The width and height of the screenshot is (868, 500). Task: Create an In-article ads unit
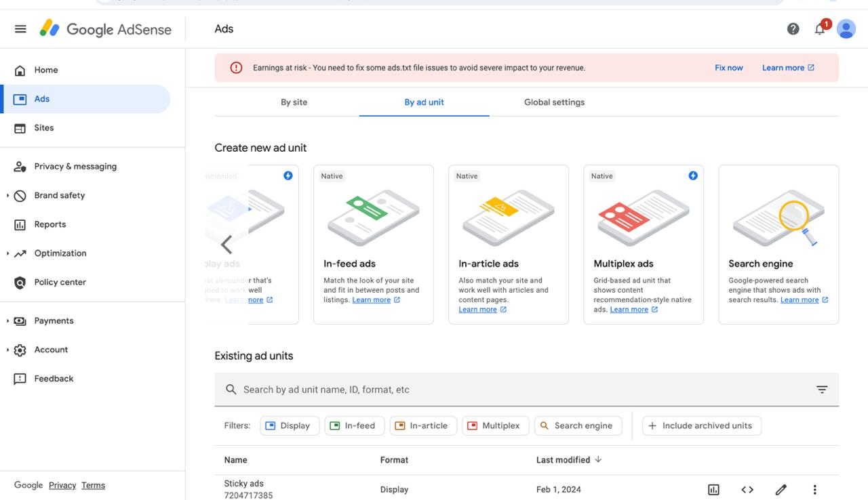[x=509, y=245]
